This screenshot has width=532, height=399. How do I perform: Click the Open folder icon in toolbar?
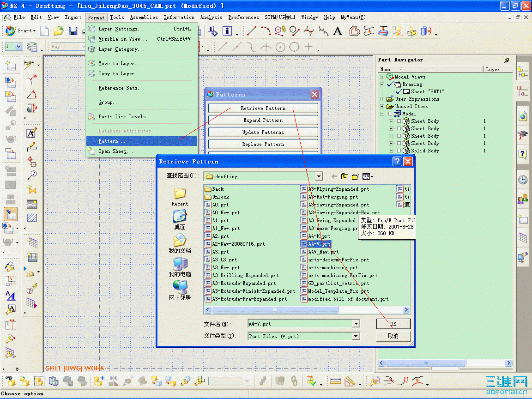point(58,31)
